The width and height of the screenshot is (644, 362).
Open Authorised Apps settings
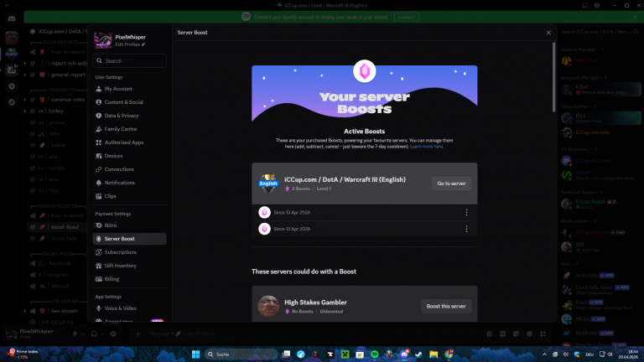pos(129,142)
